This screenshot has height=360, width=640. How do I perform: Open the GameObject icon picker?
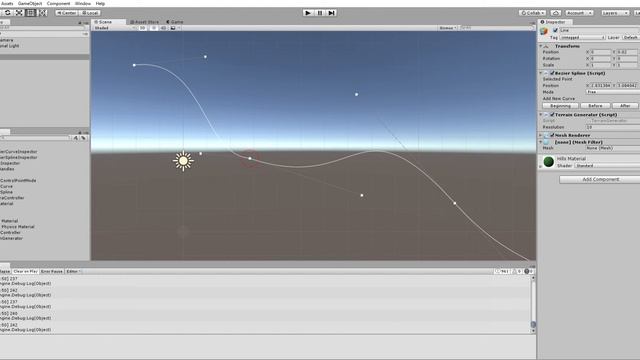coord(544,31)
